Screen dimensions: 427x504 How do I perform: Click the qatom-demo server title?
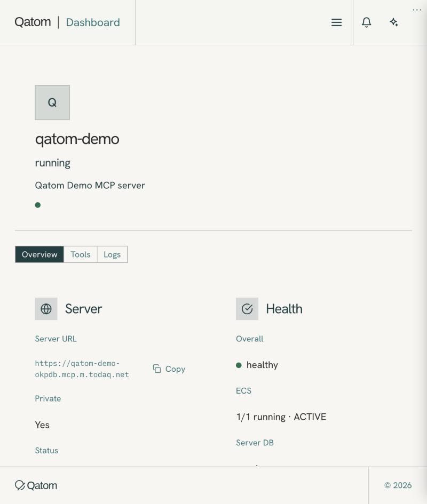(77, 139)
